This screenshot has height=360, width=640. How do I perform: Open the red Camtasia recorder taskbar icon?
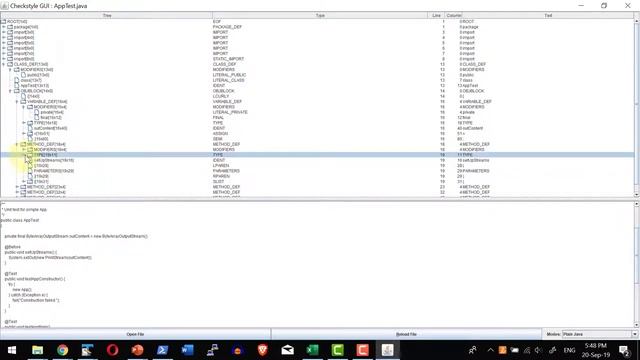tap(362, 350)
